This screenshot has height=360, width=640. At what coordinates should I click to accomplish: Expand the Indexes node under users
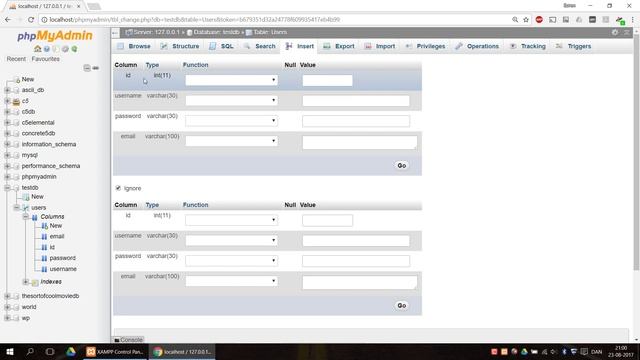(25, 282)
